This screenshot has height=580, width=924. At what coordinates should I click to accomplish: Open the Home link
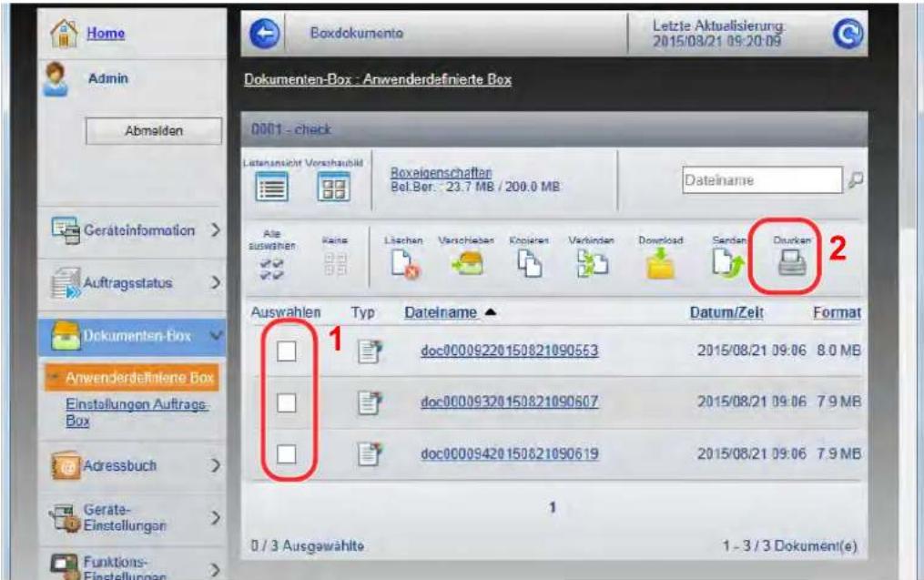coord(106,33)
